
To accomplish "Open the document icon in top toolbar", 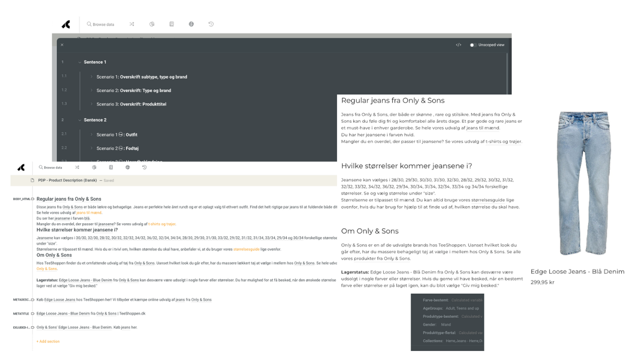I will tap(172, 24).
